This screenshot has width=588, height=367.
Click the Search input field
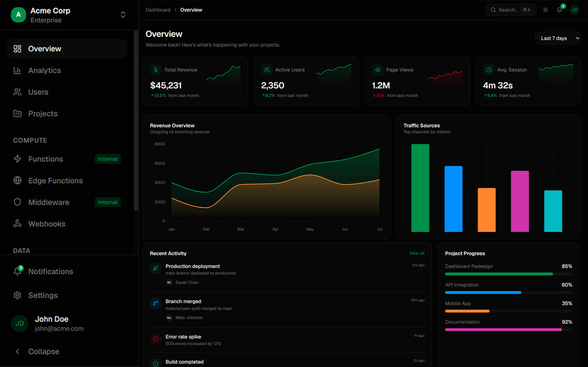(511, 10)
